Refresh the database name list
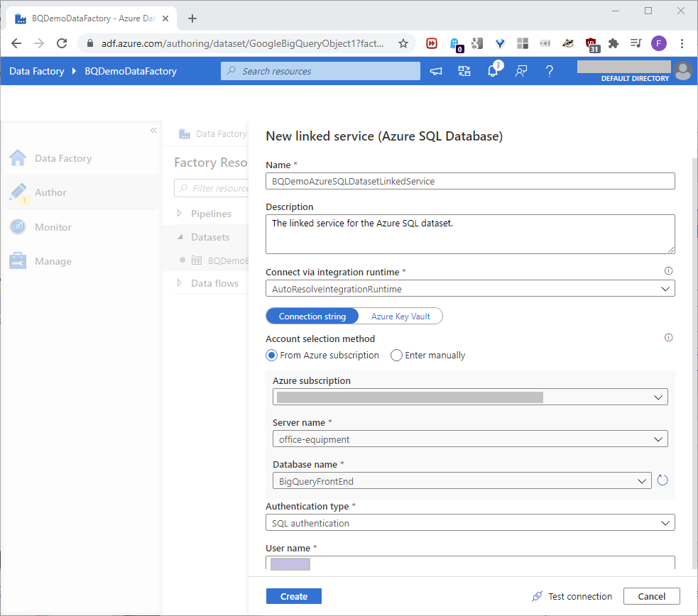698x616 pixels. pos(662,480)
